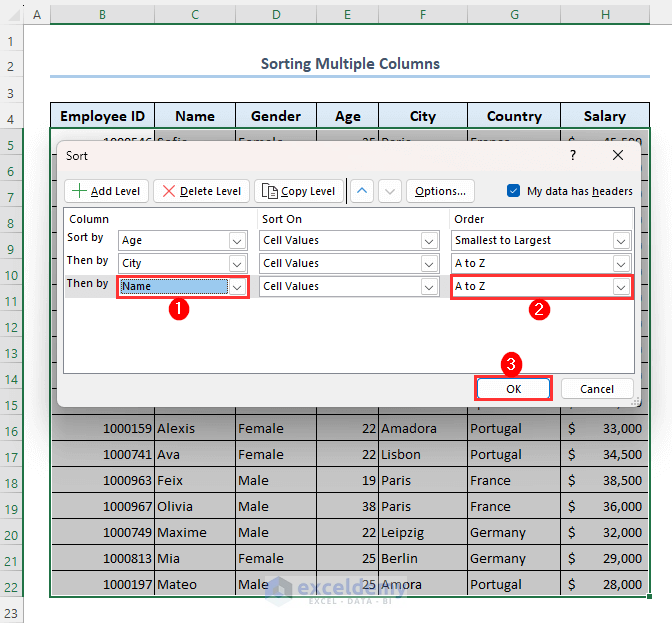This screenshot has width=672, height=623.
Task: Expand the Smallest to Largest order dropdown
Action: pyautogui.click(x=621, y=241)
